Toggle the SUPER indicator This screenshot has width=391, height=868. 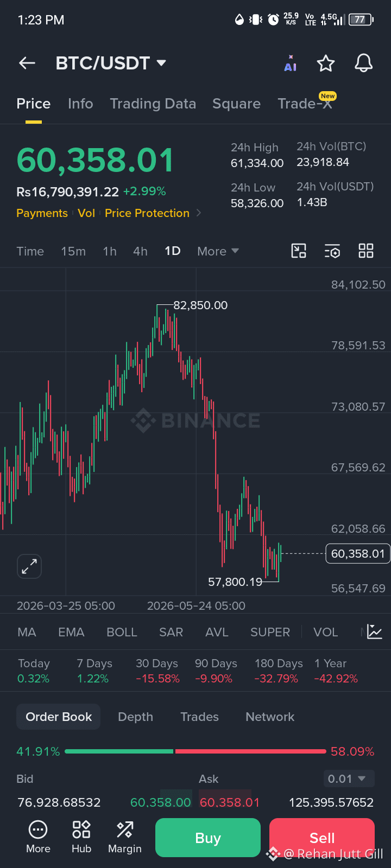(x=270, y=632)
